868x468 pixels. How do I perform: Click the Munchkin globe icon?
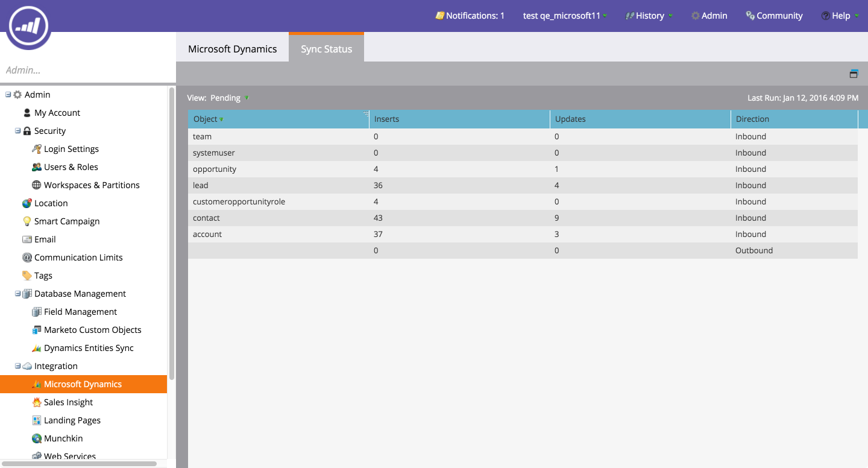pyautogui.click(x=36, y=438)
